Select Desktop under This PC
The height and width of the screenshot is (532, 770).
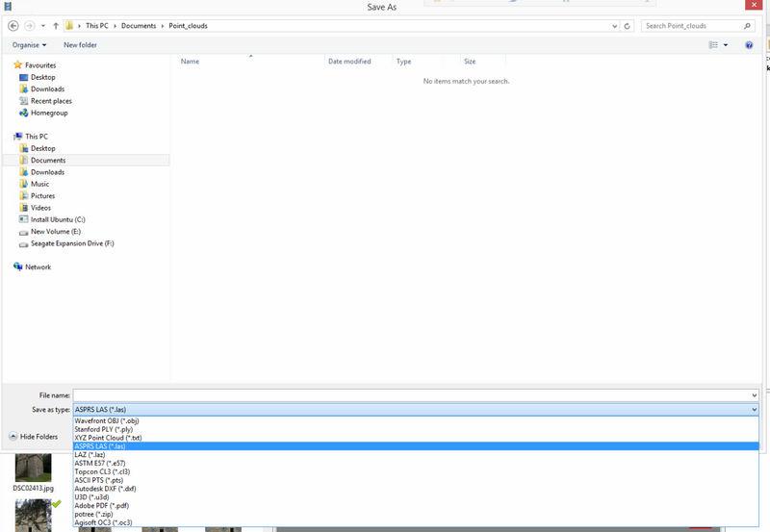[x=38, y=148]
